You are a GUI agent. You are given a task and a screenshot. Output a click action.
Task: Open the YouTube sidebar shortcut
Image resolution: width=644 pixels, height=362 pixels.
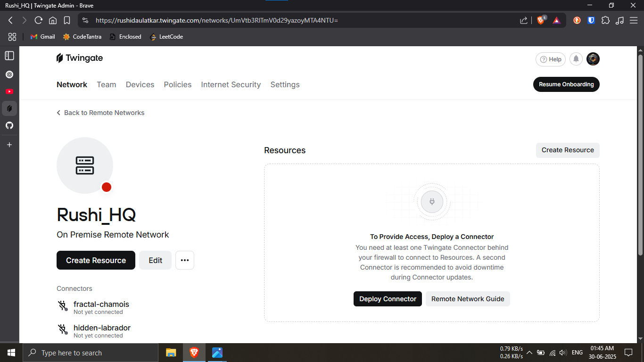point(9,91)
